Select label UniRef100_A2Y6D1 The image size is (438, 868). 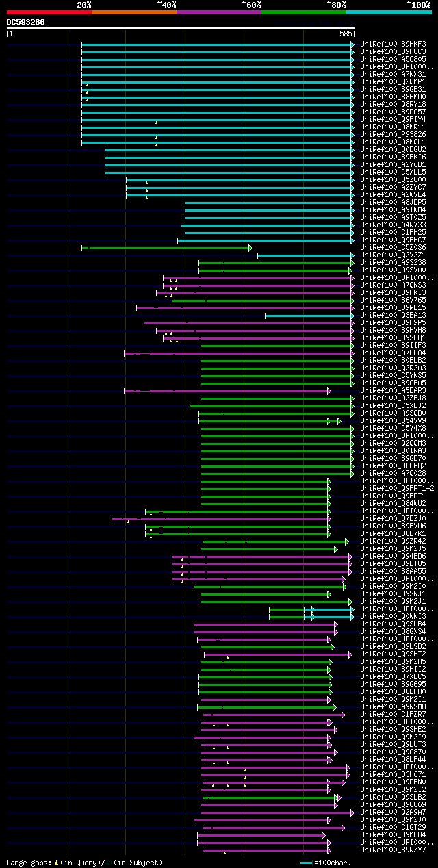coord(393,165)
